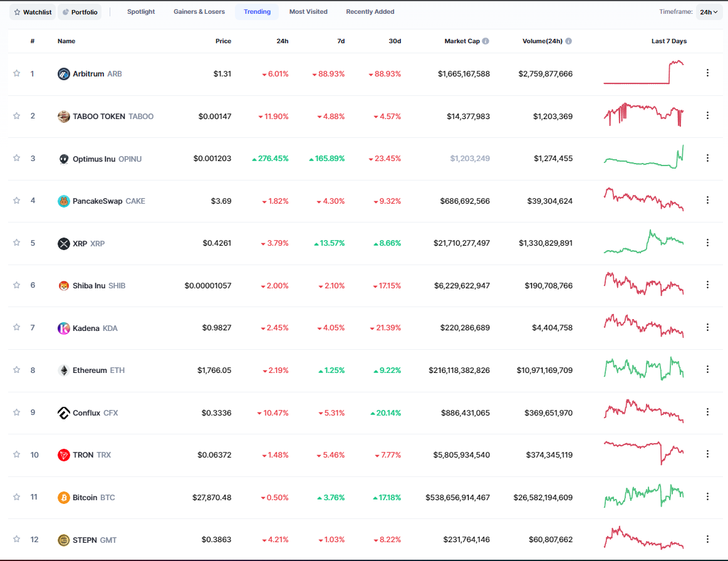Star XRP to add to watchlist
Screen dimensions: 728x561
[x=17, y=243]
